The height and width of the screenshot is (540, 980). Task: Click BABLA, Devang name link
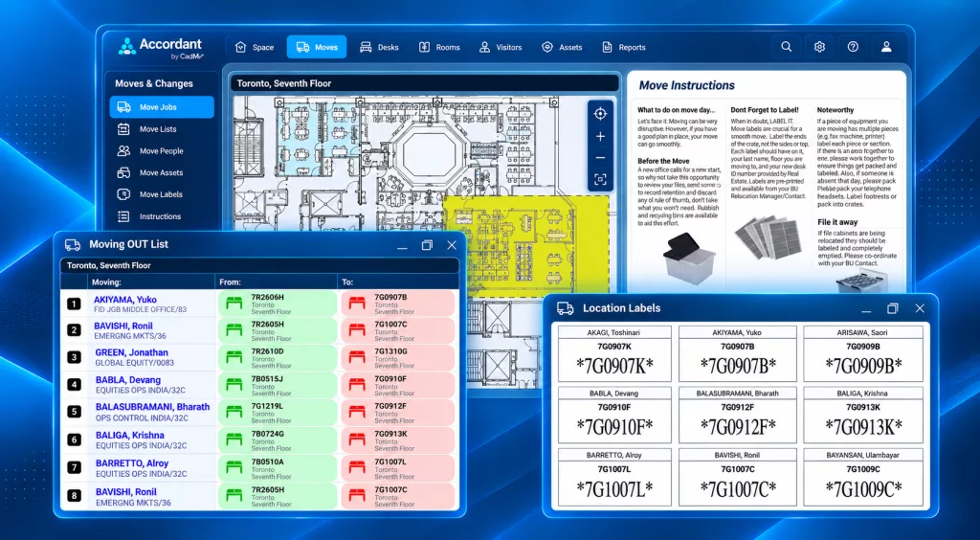[x=128, y=380]
